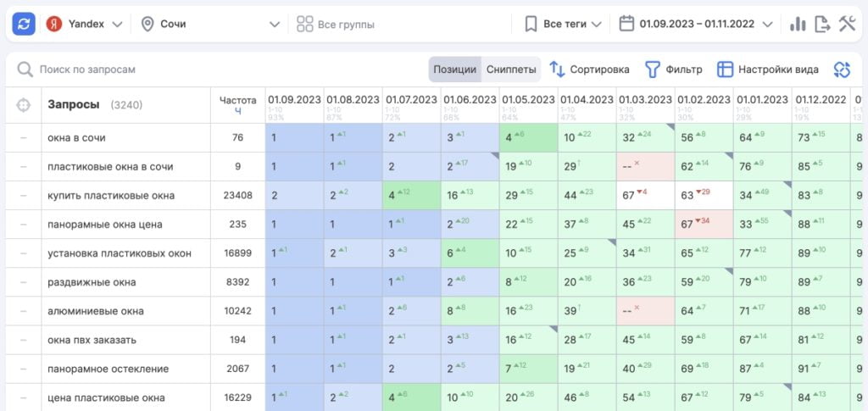Open the date range picker 01.09.2023 – 01.11.2022
This screenshot has height=411, width=868.
click(696, 24)
